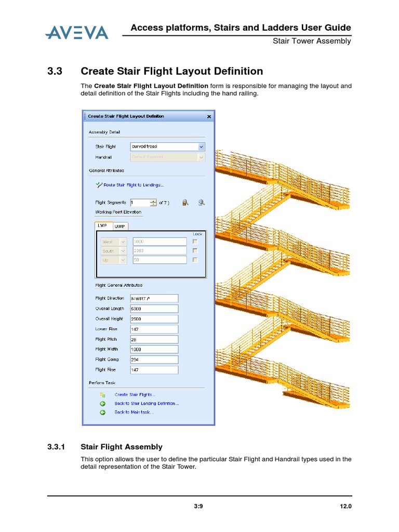
Task: Click the 'General Attributes' section label
Action: tap(107, 170)
